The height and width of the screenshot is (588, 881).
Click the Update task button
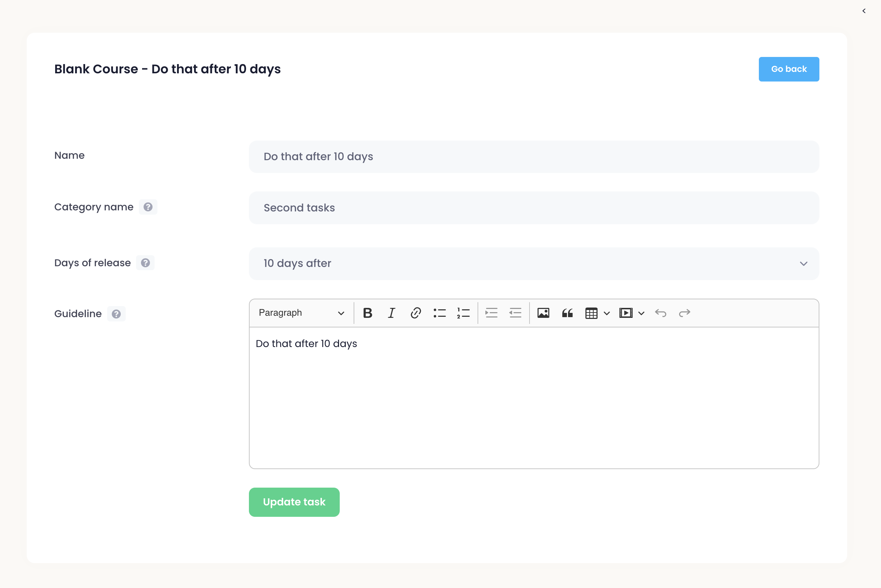point(294,502)
